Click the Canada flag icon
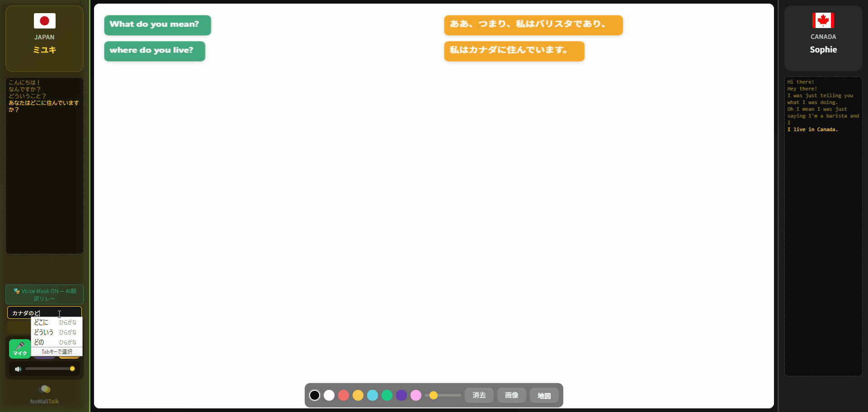The image size is (868, 412). 823,20
